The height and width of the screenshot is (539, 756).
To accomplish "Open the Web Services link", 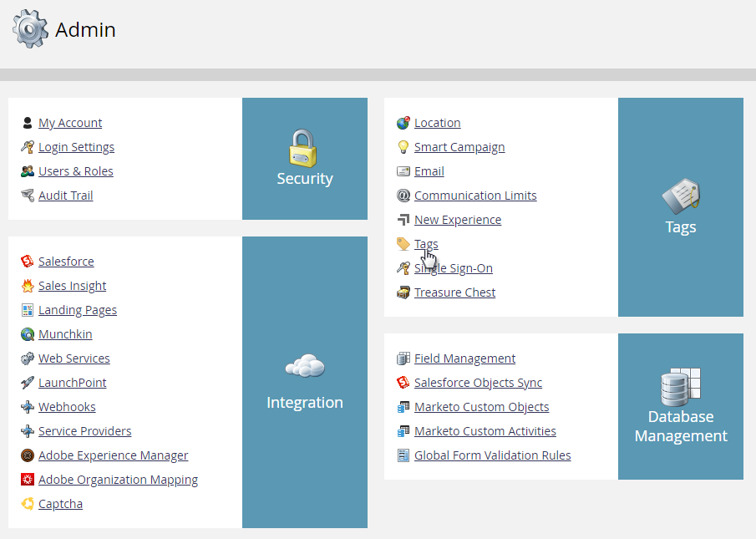I will [x=74, y=358].
